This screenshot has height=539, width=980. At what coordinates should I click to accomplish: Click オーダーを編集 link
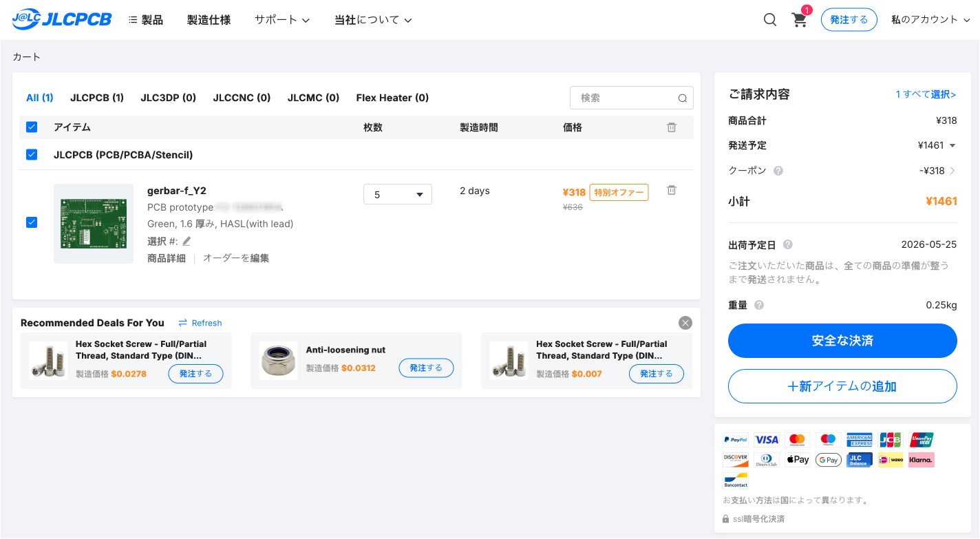click(x=236, y=258)
